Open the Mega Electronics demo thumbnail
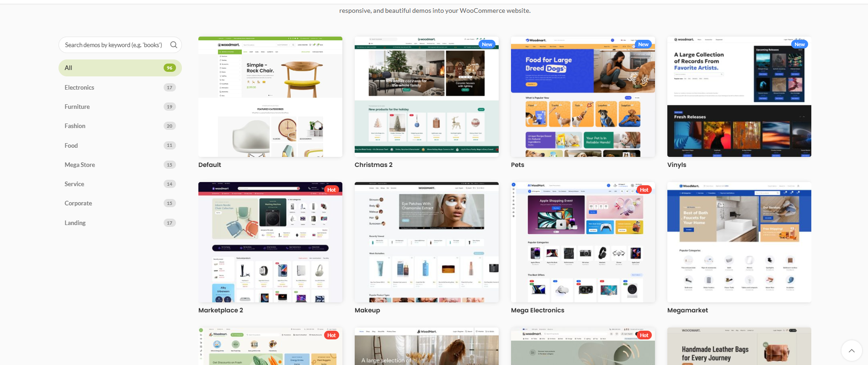Screen dimensions: 868x365 (583, 242)
